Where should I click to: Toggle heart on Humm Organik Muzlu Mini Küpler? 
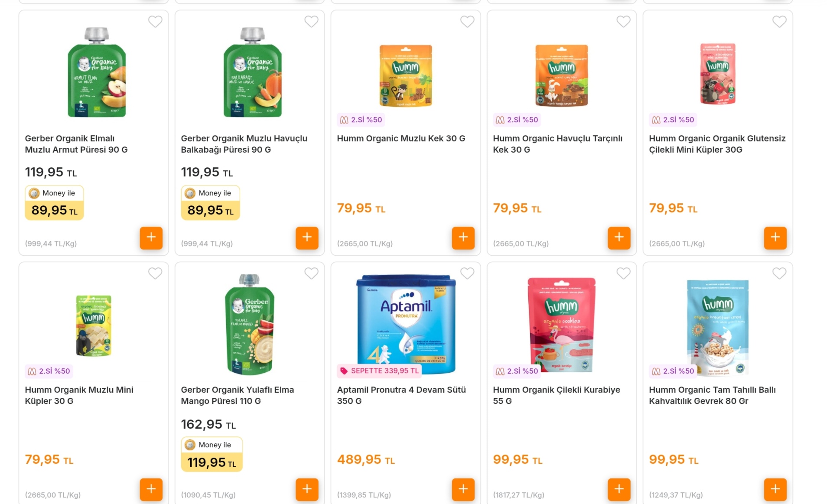click(155, 273)
